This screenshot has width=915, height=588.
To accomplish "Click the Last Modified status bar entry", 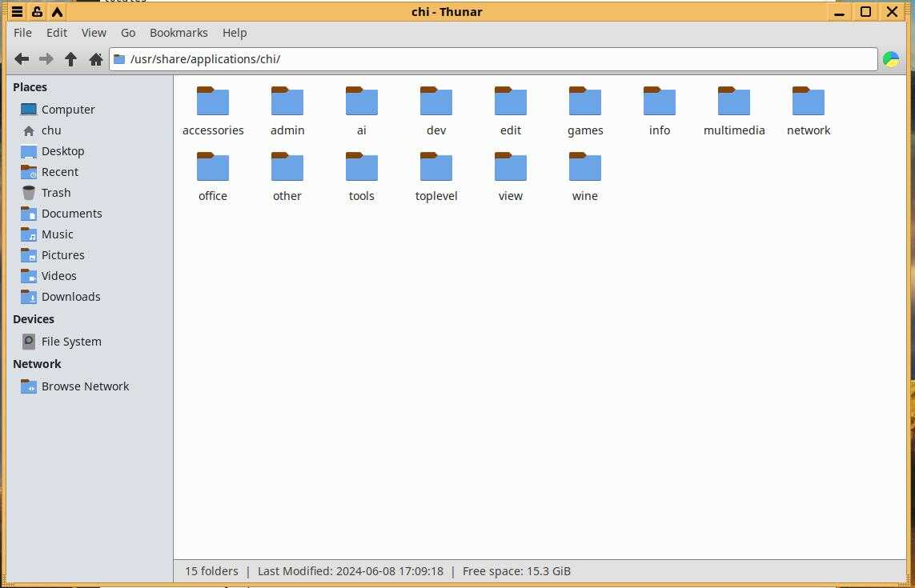I will point(350,571).
